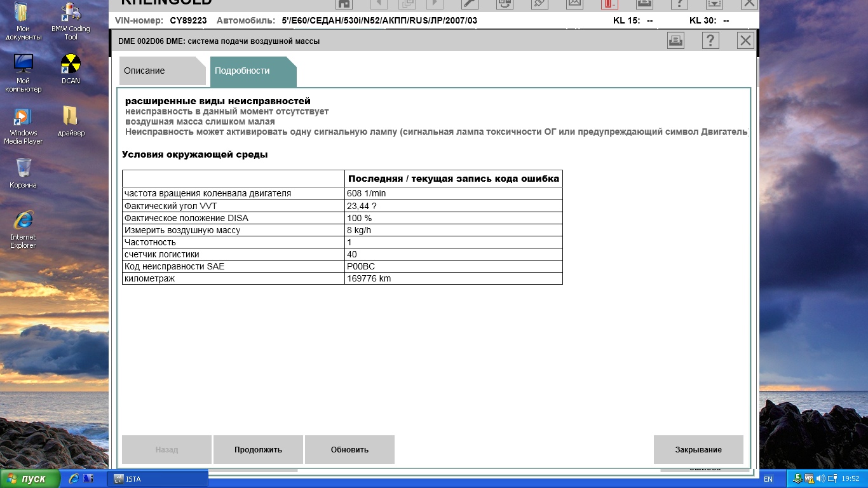Click the Продолжить button
Screen dimensions: 868x488
[x=258, y=449]
